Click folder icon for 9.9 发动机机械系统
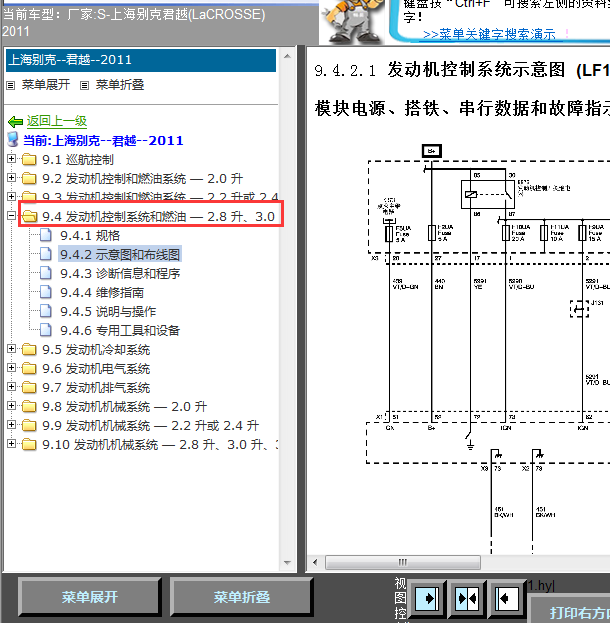Screen dimensions: 610x623 click(x=29, y=426)
